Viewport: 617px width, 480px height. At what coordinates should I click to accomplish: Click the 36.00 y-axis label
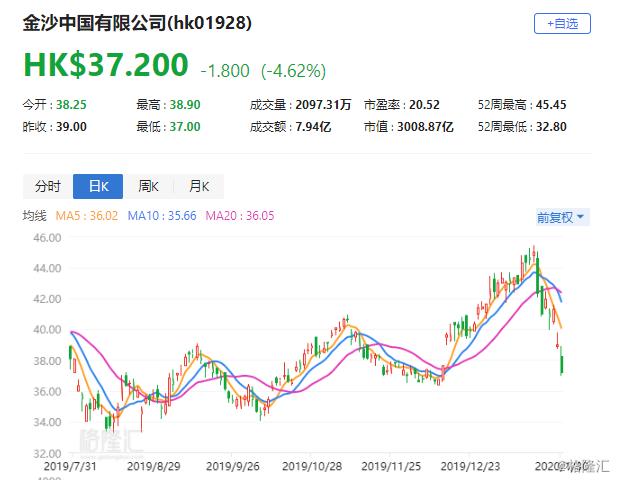(x=47, y=391)
